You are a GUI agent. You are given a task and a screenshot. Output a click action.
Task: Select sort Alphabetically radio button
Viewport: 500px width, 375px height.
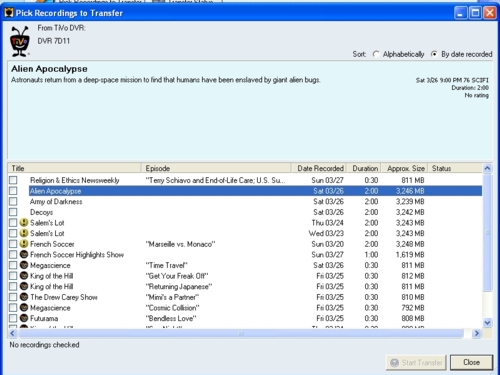(x=376, y=54)
